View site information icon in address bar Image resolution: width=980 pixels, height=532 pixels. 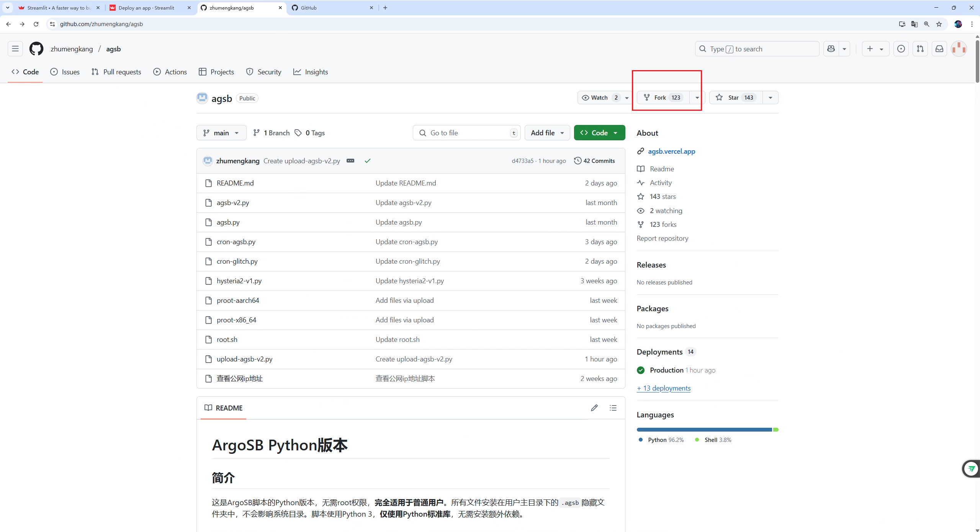coord(52,24)
